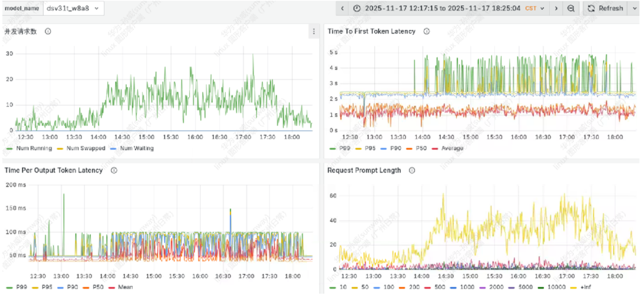This screenshot has width=644, height=302.
Task: Open the time range picker
Action: point(449,8)
